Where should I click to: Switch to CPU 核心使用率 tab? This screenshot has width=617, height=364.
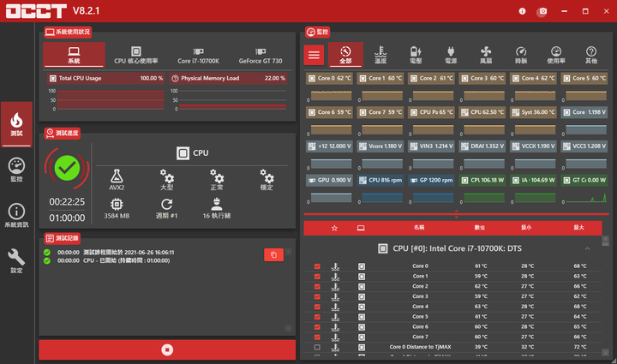(136, 55)
